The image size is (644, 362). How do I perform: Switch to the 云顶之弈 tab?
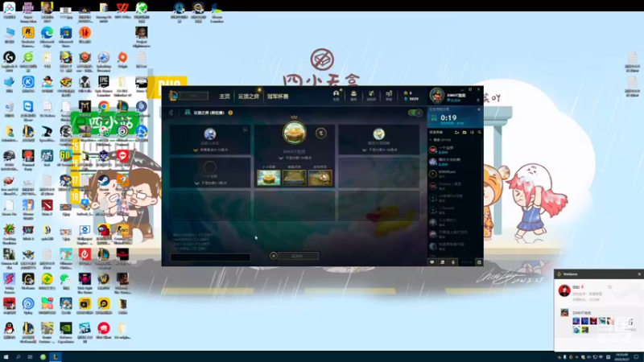[249, 96]
